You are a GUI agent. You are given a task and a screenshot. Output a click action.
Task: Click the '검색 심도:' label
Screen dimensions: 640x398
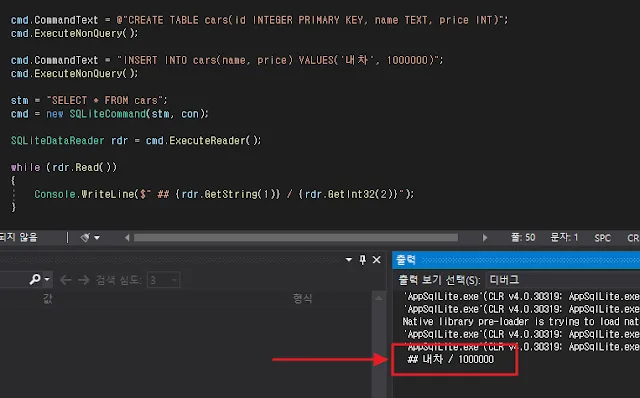[119, 280]
